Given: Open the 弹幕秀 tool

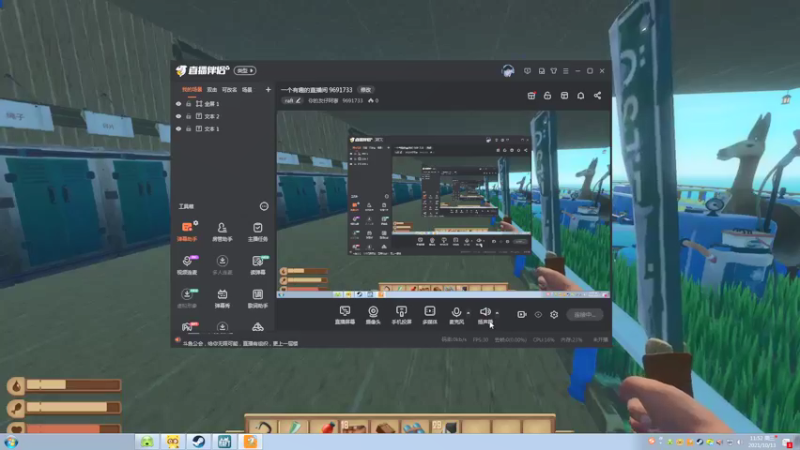Looking at the screenshot, I should pyautogui.click(x=222, y=298).
